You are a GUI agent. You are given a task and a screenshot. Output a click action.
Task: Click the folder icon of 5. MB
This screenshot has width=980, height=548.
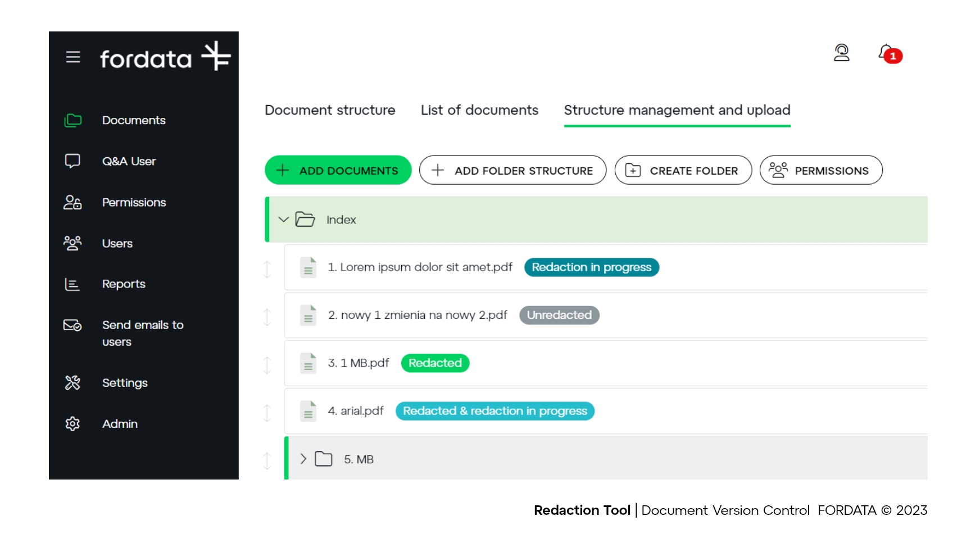(x=324, y=459)
